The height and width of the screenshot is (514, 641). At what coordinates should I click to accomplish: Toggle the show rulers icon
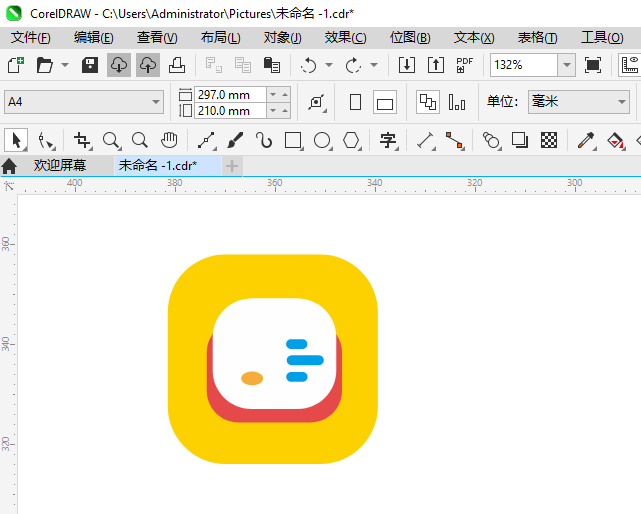[630, 65]
